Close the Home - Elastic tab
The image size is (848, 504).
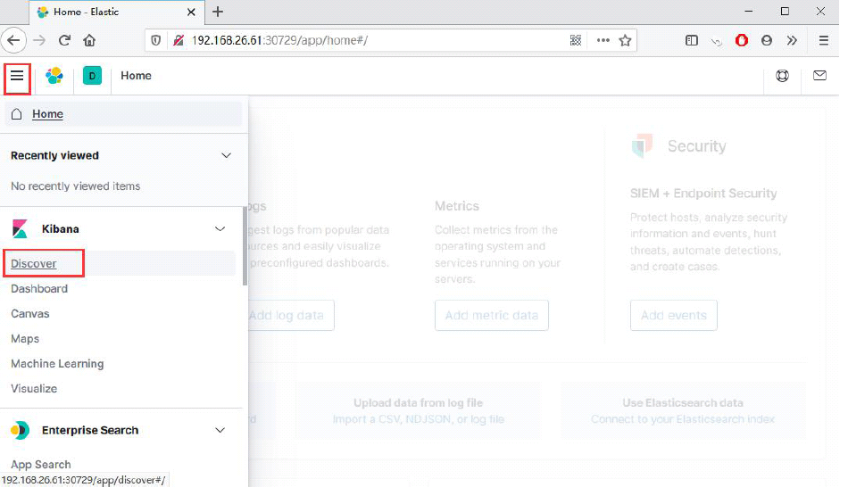(191, 12)
